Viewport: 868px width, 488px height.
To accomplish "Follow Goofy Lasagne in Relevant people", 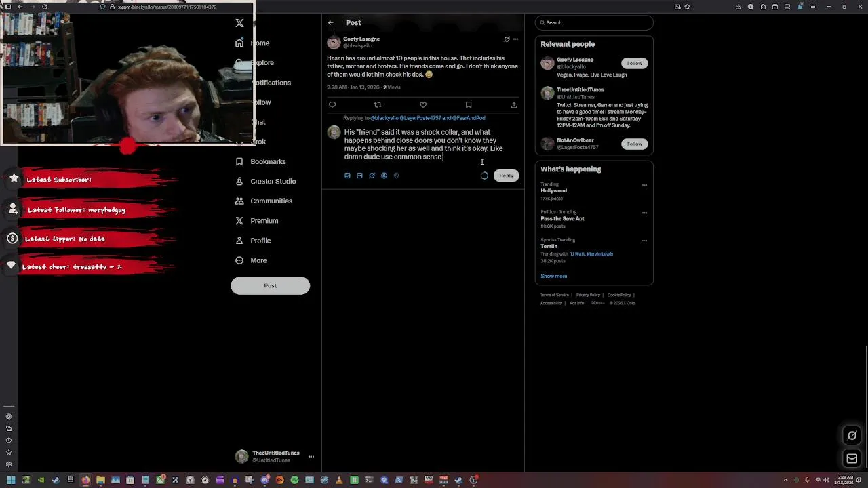I will pyautogui.click(x=634, y=63).
